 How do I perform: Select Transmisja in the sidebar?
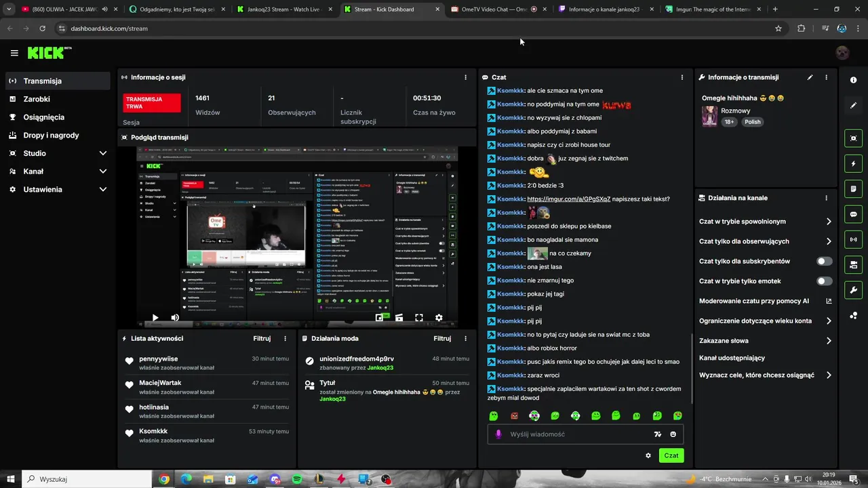(x=58, y=81)
